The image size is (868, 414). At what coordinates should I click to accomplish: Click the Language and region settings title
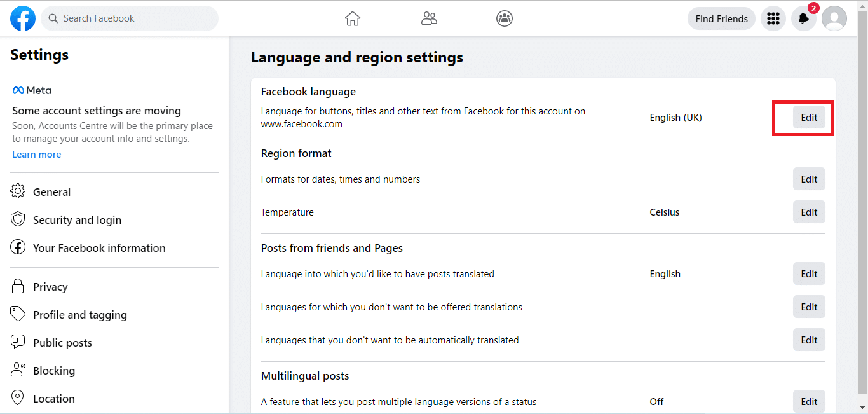coord(357,57)
